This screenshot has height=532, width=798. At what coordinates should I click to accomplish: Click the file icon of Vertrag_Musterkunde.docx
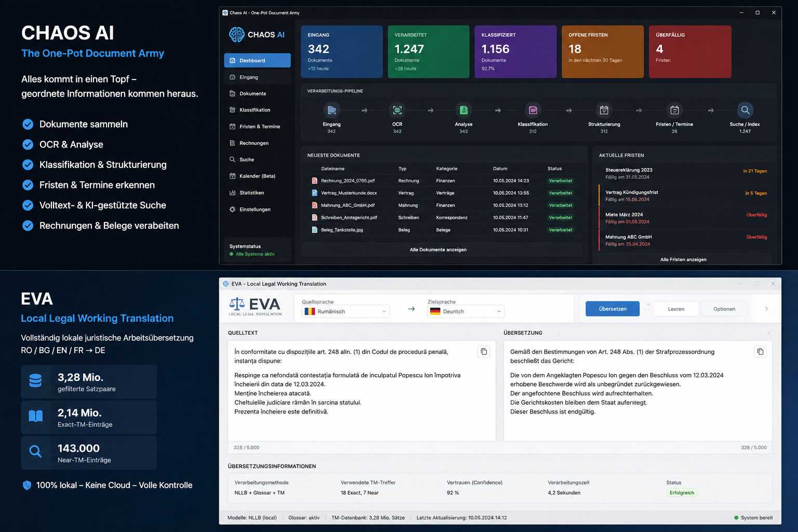pyautogui.click(x=314, y=193)
